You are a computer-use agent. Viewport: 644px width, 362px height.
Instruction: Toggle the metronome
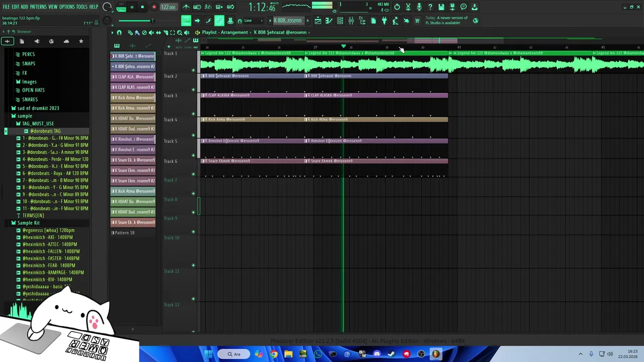click(x=186, y=7)
